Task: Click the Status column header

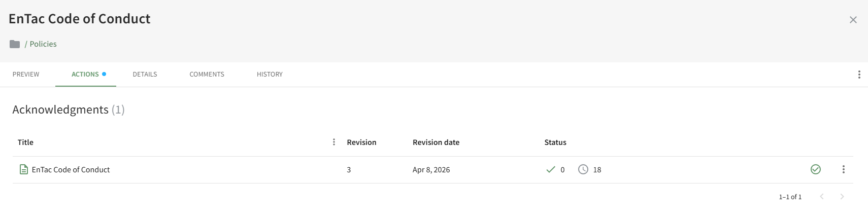Action: 555,142
